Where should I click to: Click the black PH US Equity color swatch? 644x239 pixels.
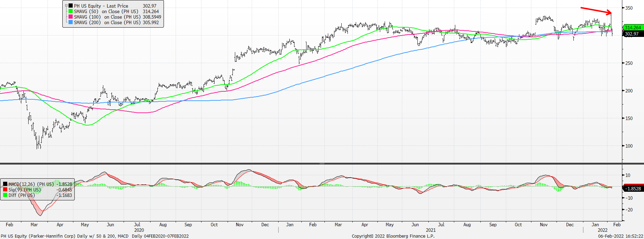(71, 6)
